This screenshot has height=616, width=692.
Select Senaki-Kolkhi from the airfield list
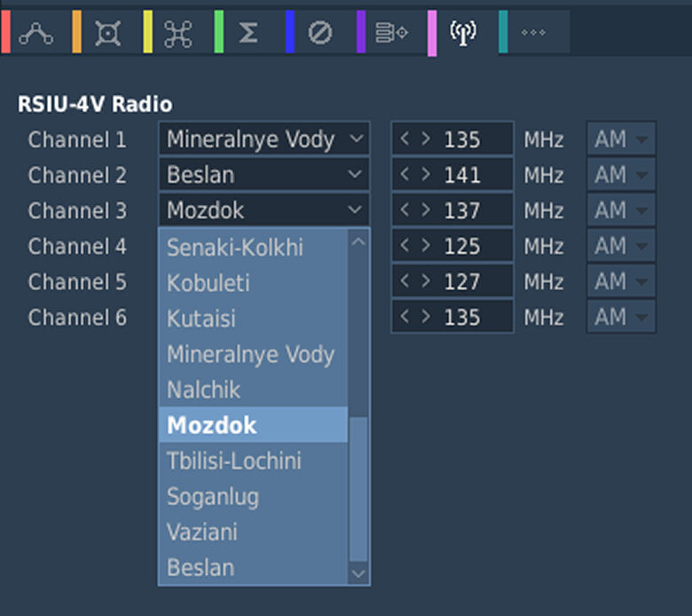[x=235, y=248]
